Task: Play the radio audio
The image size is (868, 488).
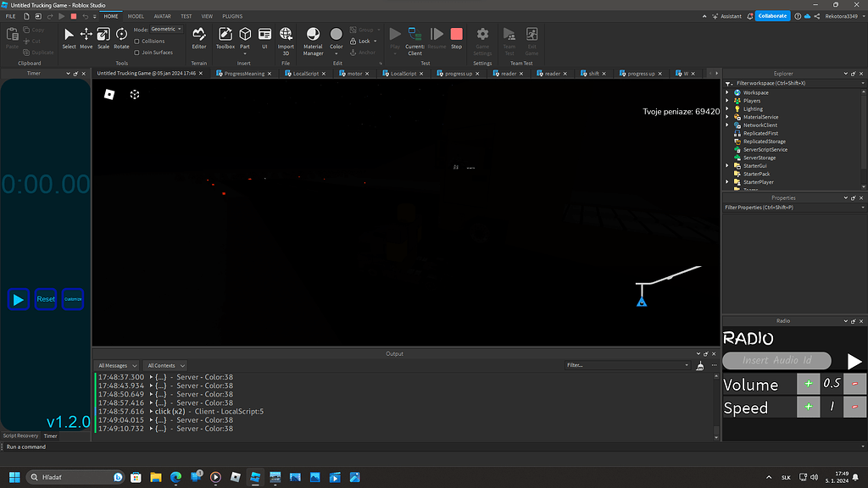Action: [x=854, y=361]
